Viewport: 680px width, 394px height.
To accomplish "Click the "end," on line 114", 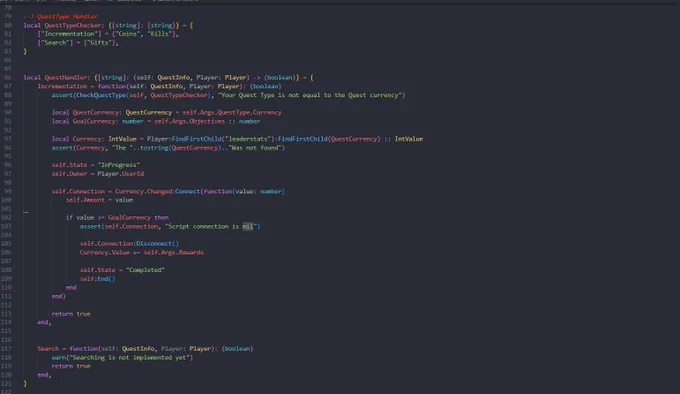I will pos(44,322).
